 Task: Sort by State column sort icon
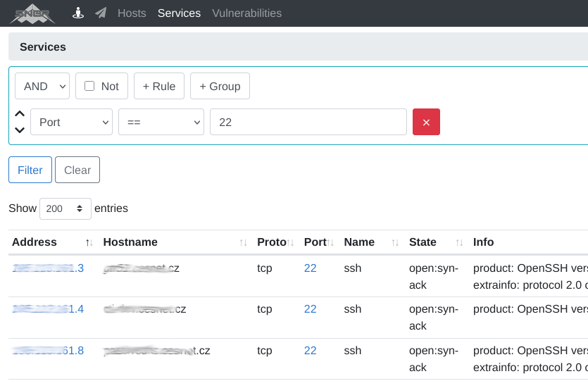click(459, 242)
